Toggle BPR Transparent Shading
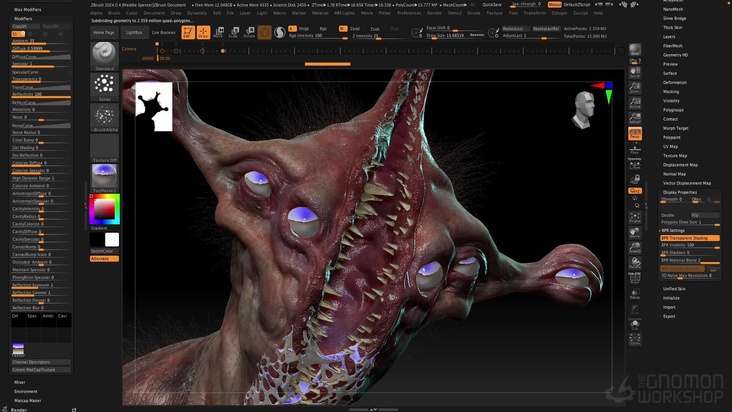 pos(690,238)
